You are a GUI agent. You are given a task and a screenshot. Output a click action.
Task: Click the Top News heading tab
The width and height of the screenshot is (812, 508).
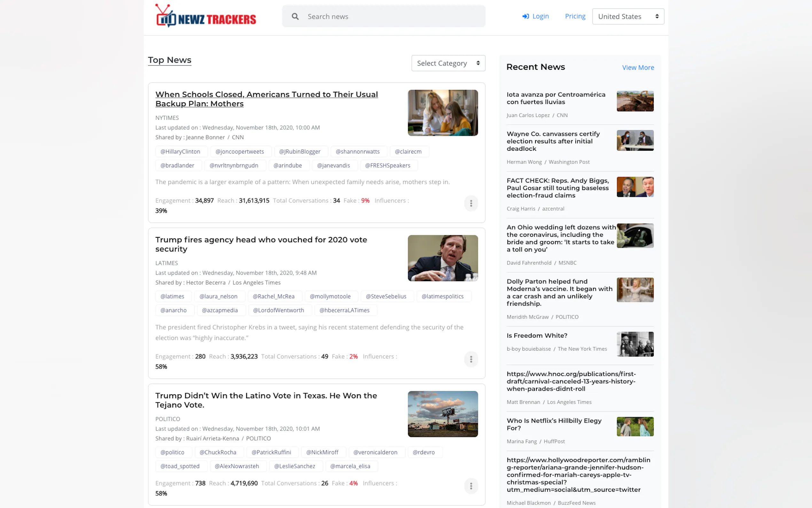coord(169,60)
